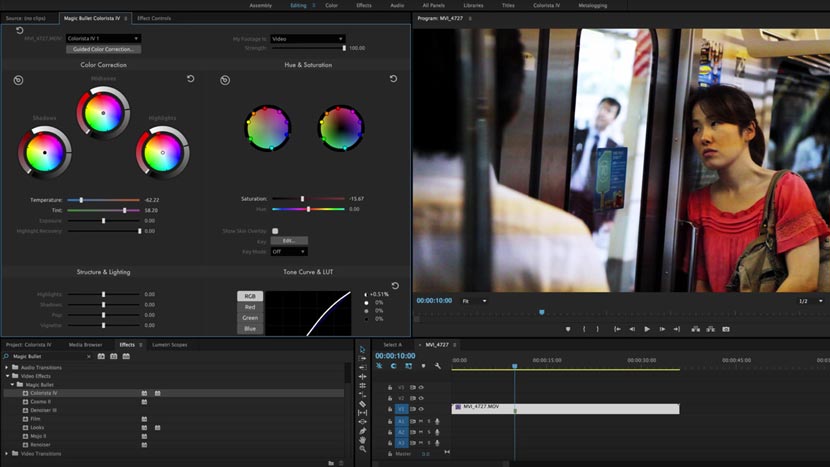The width and height of the screenshot is (830, 467).
Task: Toggle A1 voice-over record microphone
Action: (x=437, y=421)
